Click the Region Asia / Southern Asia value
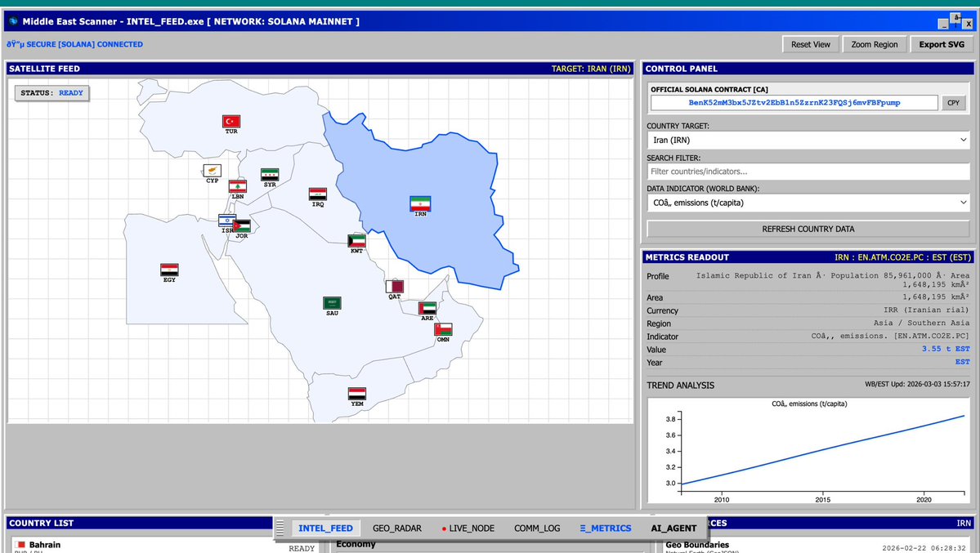980x553 pixels. (x=922, y=323)
